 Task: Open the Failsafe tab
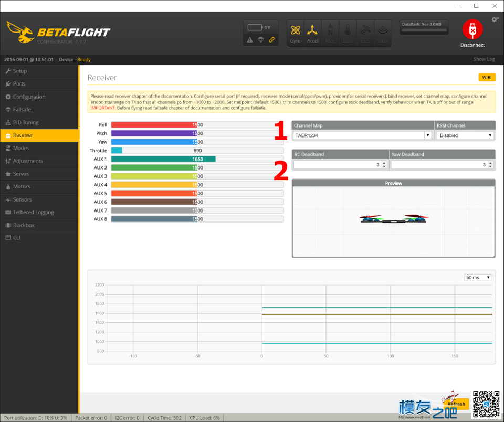point(39,110)
